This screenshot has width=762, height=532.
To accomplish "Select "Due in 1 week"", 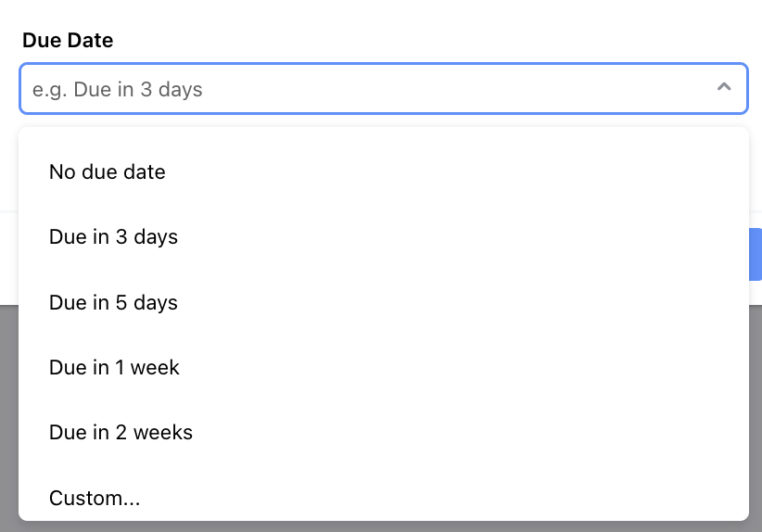I will (x=114, y=367).
